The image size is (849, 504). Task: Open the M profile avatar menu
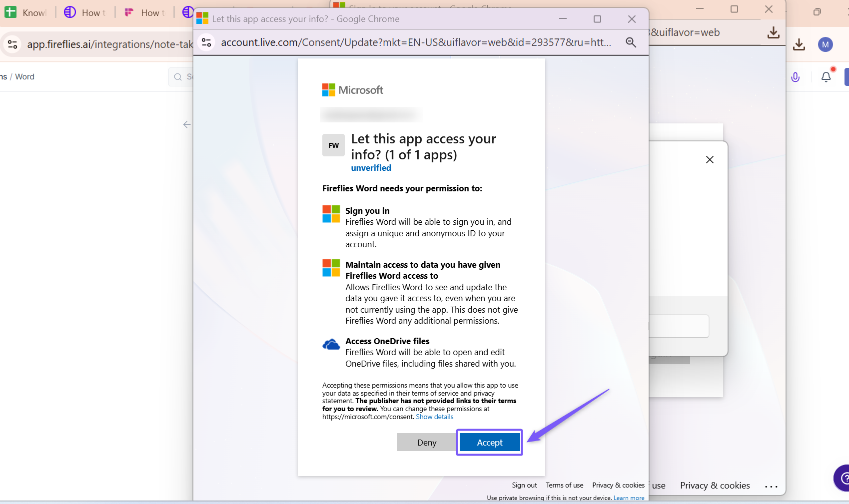826,44
